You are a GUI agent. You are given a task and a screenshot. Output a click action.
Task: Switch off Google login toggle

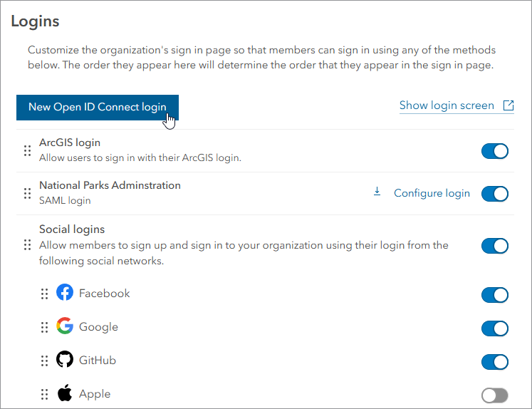[x=495, y=328]
